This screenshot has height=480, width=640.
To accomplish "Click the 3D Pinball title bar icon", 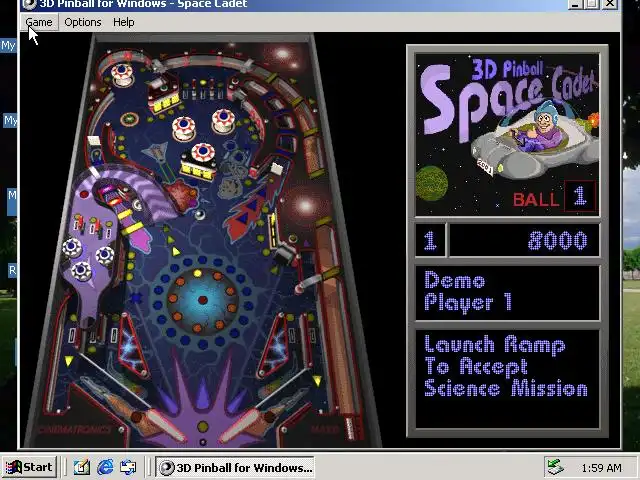I will 29,4.
